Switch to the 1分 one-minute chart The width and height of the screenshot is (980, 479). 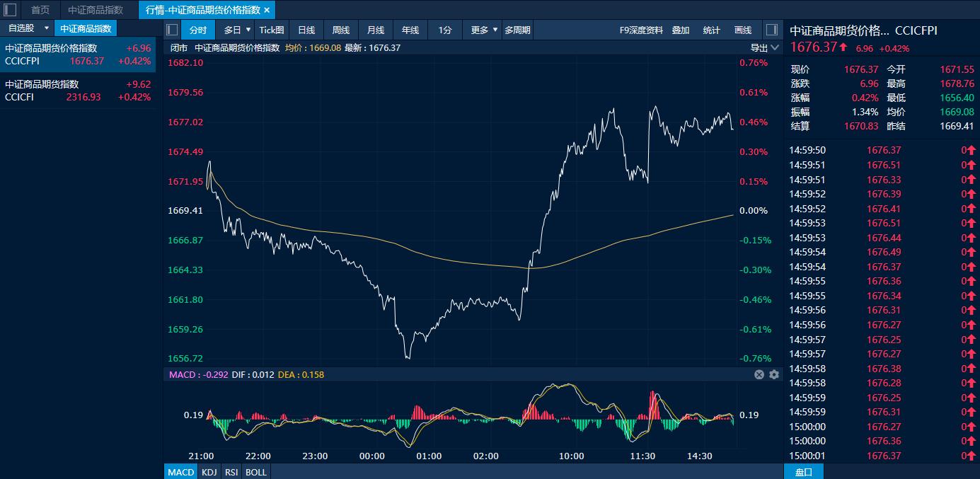(x=445, y=30)
